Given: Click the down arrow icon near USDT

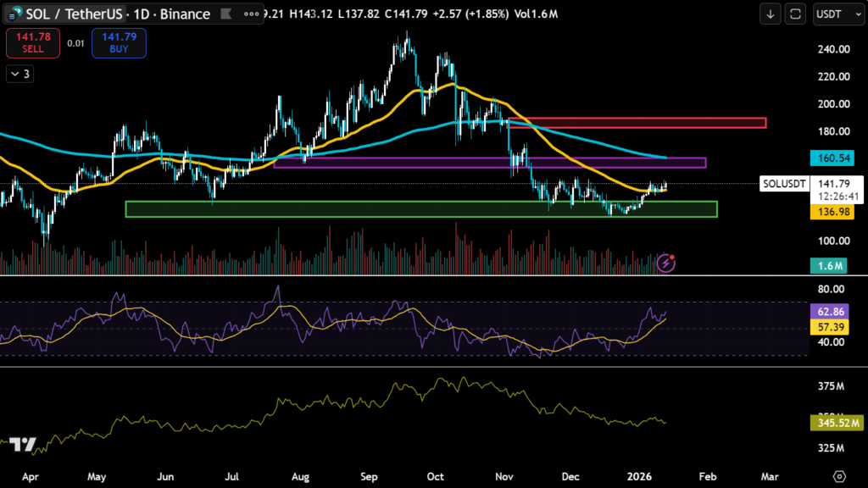Looking at the screenshot, I should point(771,14).
